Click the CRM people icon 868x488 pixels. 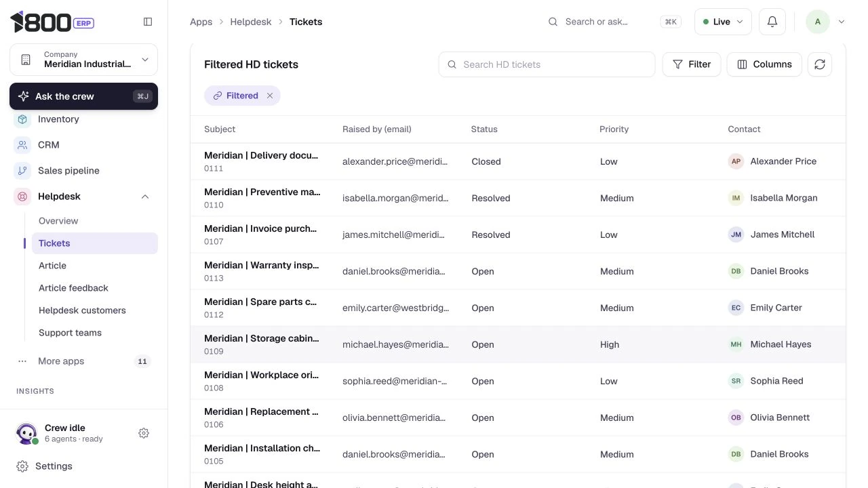point(22,145)
